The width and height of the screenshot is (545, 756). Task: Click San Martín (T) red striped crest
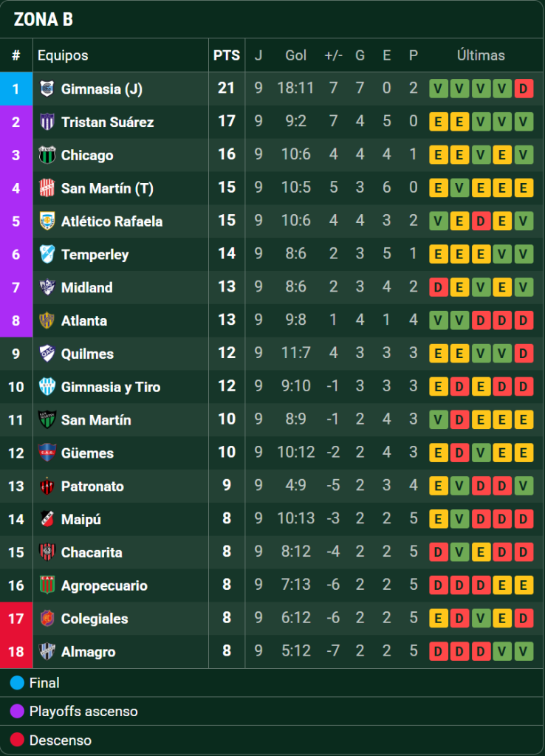[x=47, y=188]
